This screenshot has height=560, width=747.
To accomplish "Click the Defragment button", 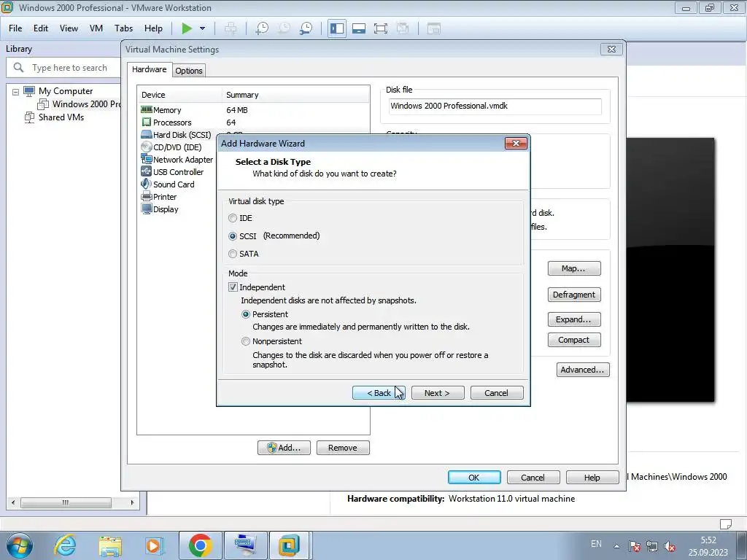I will [x=574, y=295].
